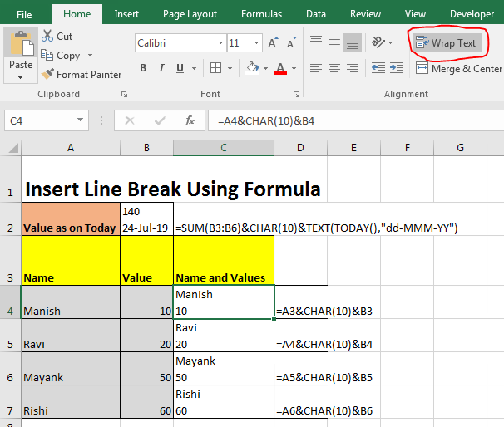The height and width of the screenshot is (427, 504).
Task: Open the Font dialog launcher
Action: (296, 95)
